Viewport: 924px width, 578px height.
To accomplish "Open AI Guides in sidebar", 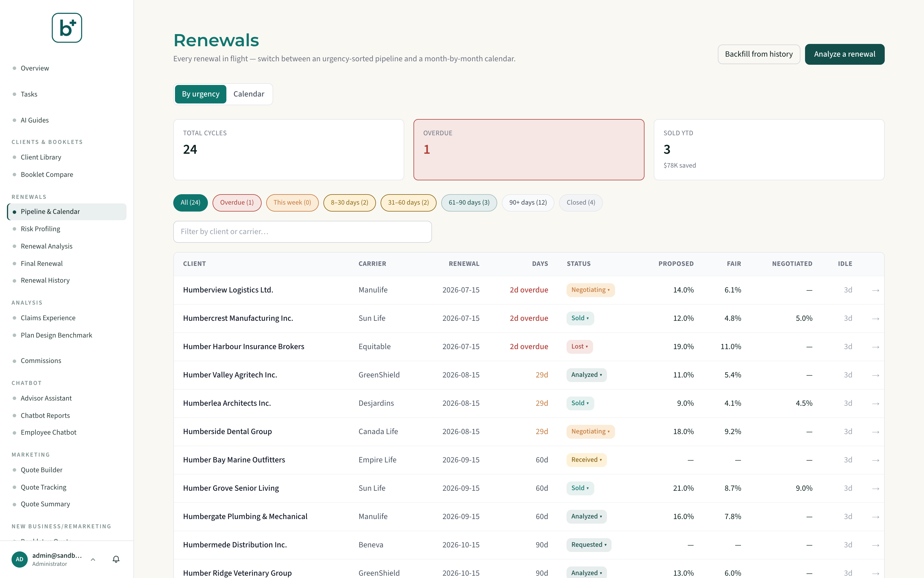I will 35,120.
